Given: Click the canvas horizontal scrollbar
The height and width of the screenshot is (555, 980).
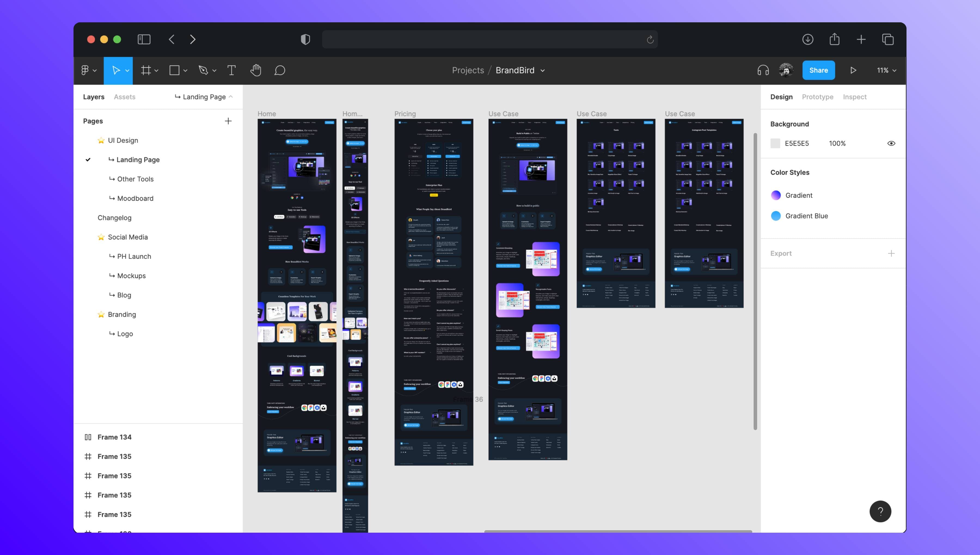Looking at the screenshot, I should (x=618, y=531).
